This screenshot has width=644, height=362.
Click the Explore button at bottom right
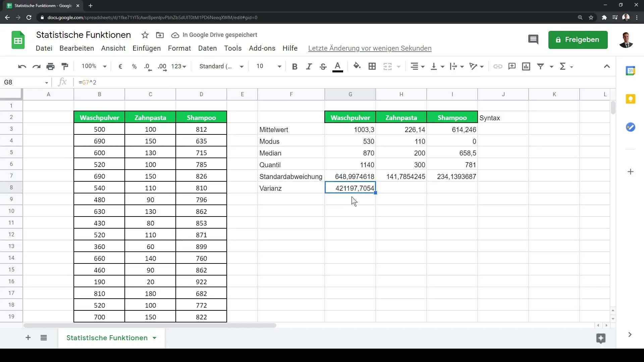pyautogui.click(x=601, y=338)
